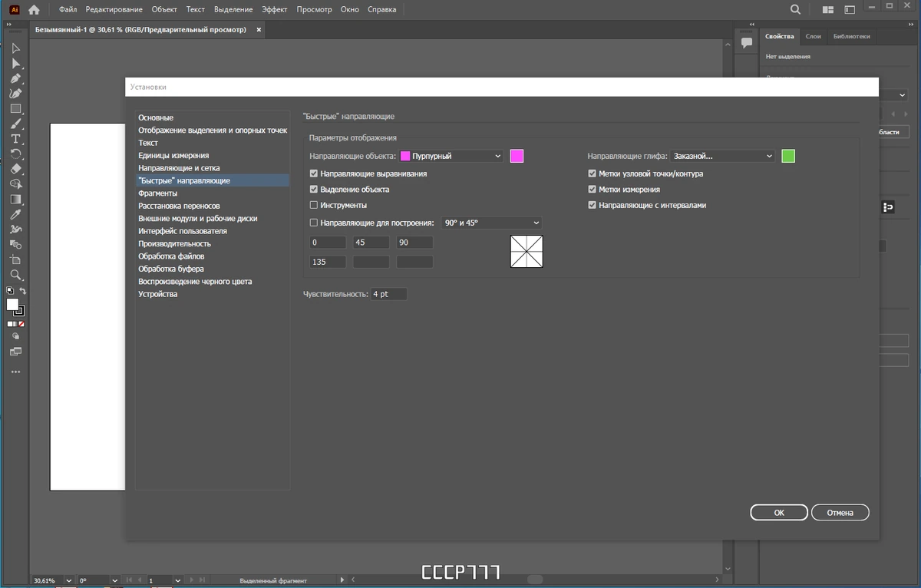Viewport: 921px width, 588px height.
Task: Disable alignment guides checkbox
Action: (313, 174)
